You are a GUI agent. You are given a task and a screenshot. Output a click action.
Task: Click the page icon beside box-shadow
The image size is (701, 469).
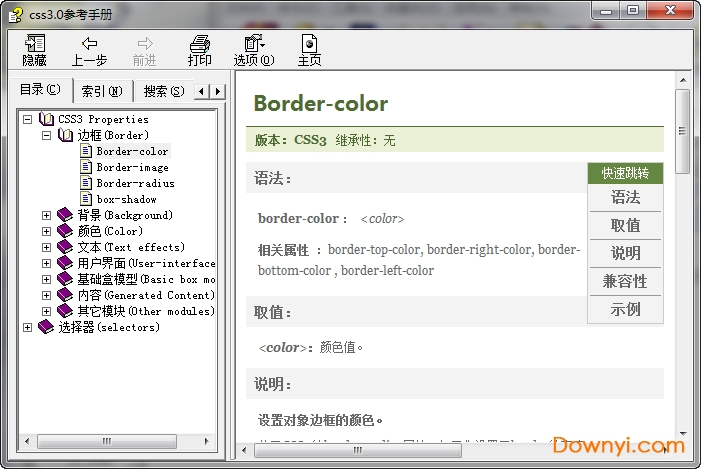[x=86, y=199]
